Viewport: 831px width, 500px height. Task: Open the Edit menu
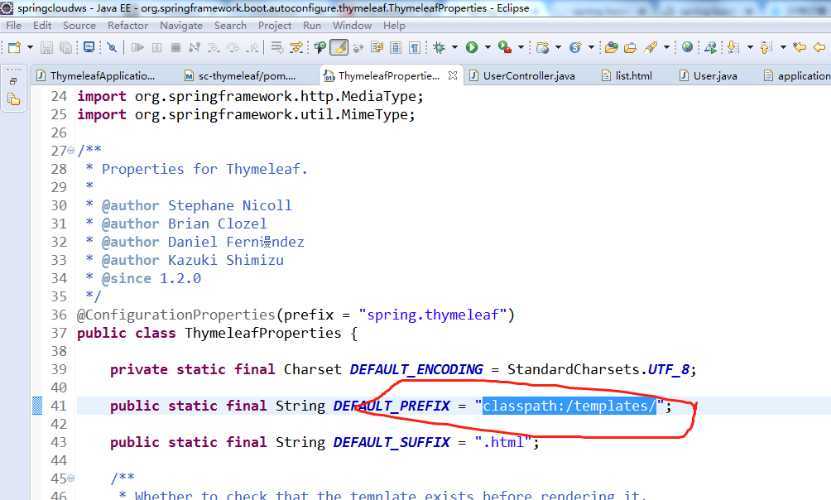(x=42, y=25)
